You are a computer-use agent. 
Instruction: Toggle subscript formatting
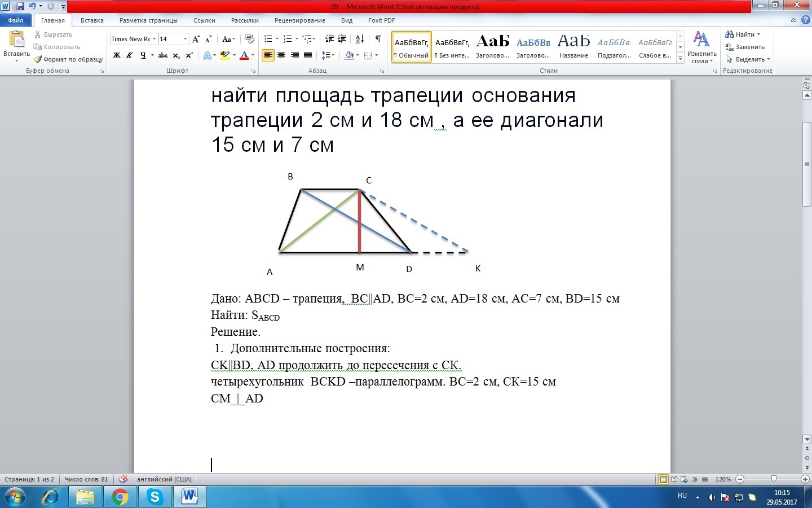coord(176,55)
